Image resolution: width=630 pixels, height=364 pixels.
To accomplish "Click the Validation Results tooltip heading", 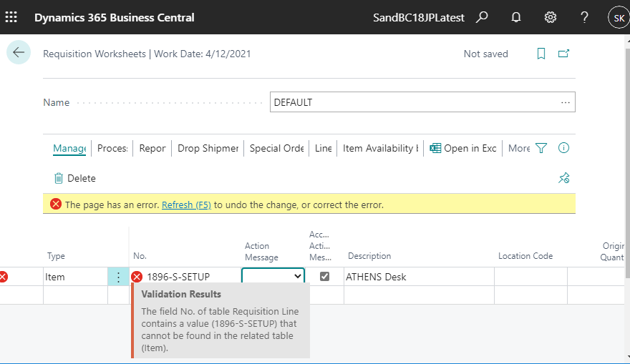I will tap(181, 294).
